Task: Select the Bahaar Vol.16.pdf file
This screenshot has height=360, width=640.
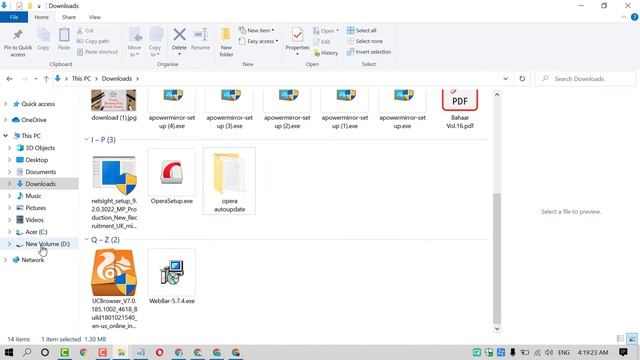Action: click(460, 109)
